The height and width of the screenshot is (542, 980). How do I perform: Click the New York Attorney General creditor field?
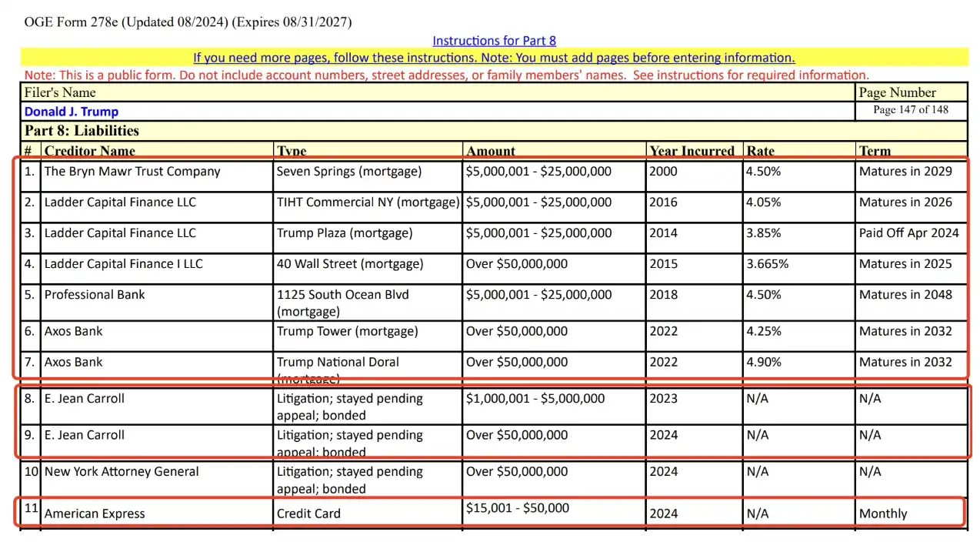tap(122, 472)
